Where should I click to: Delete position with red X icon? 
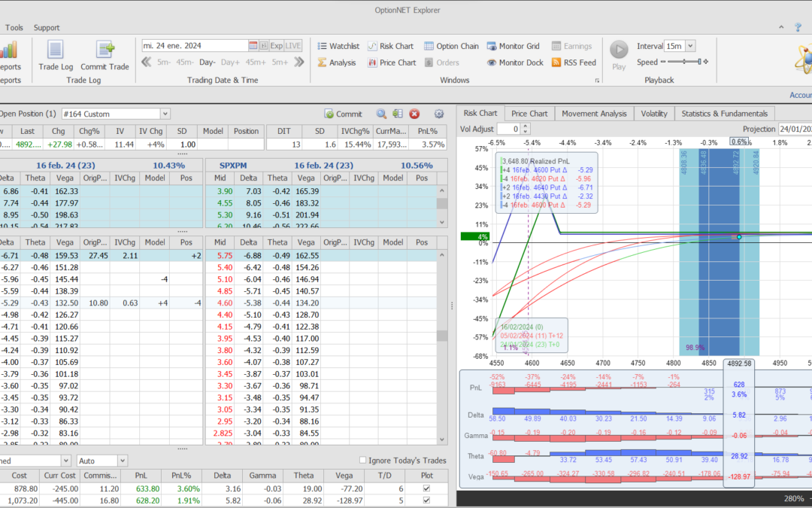(x=414, y=114)
